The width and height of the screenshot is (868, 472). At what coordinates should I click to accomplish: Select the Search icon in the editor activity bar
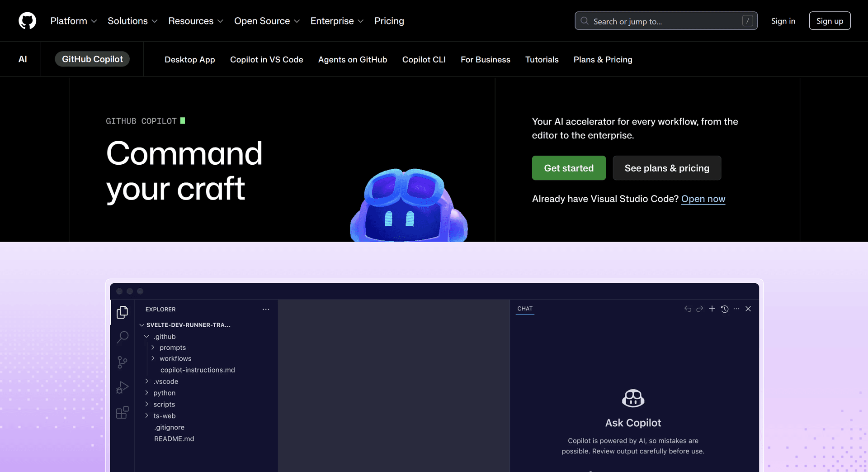point(123,337)
